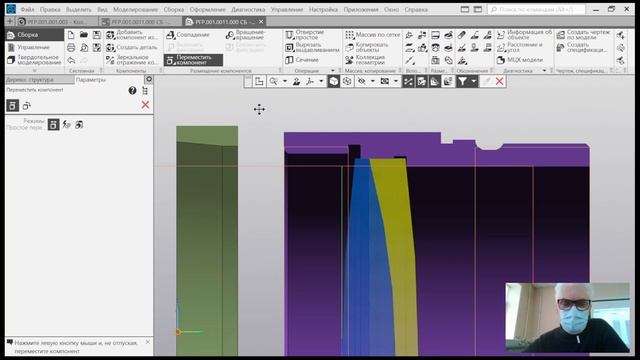Open Информация об объекте
Viewport: 640px width, 360px height.
524,35
